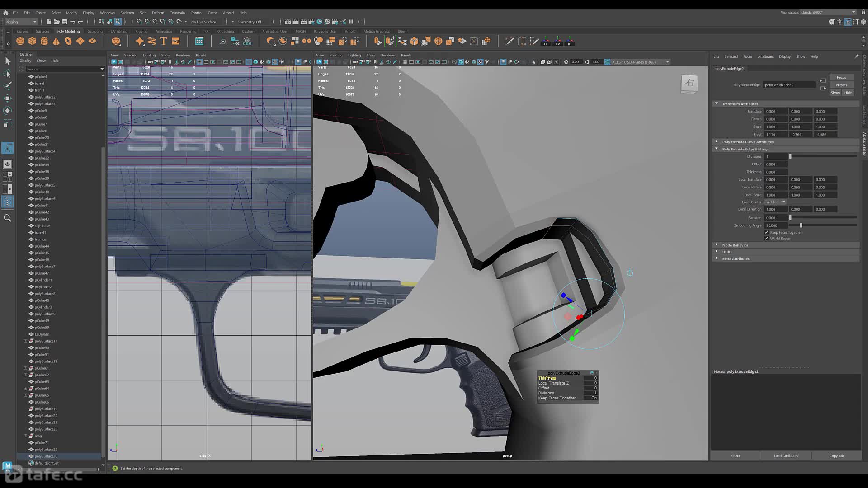Click the Presets button

(841, 85)
